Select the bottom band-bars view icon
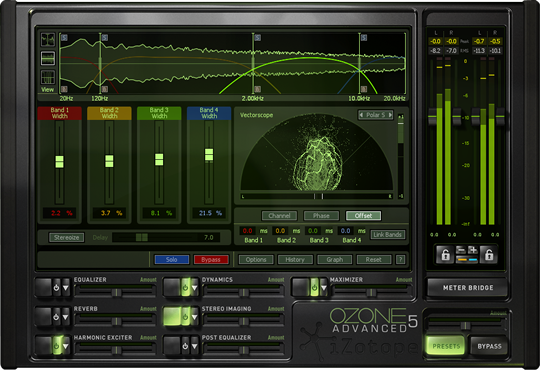Viewport: 540px width, 370px height. [x=48, y=77]
